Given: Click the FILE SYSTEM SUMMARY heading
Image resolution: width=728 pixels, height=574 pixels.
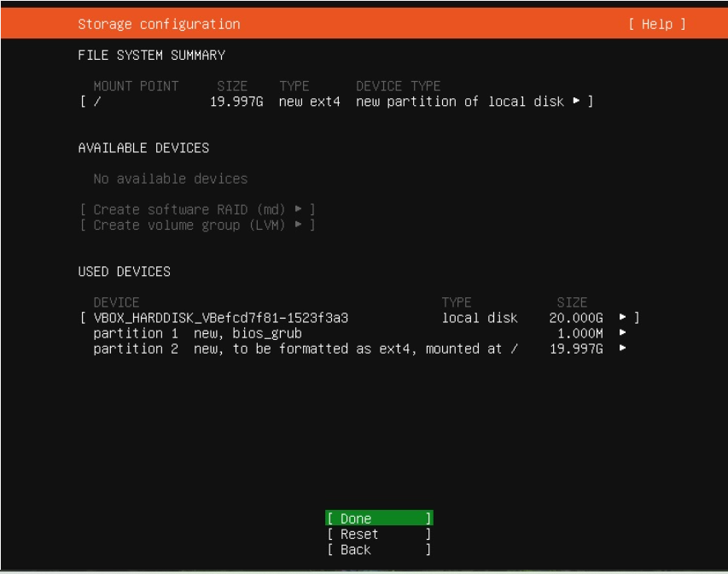Looking at the screenshot, I should click(x=151, y=56).
